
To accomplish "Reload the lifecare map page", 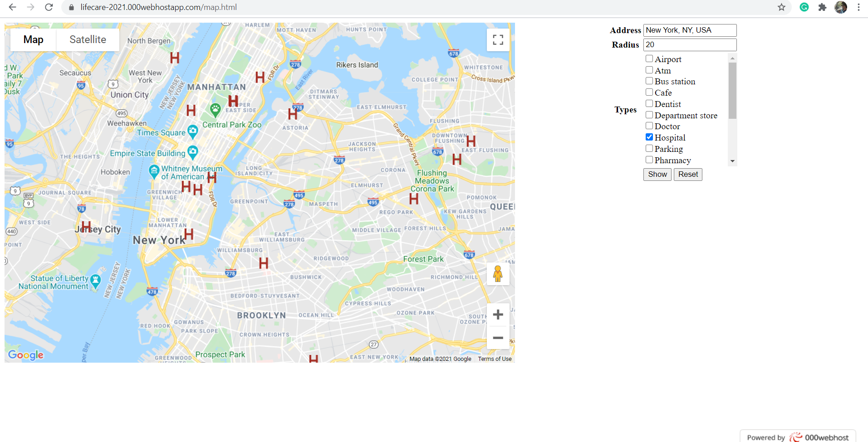I will (x=49, y=7).
